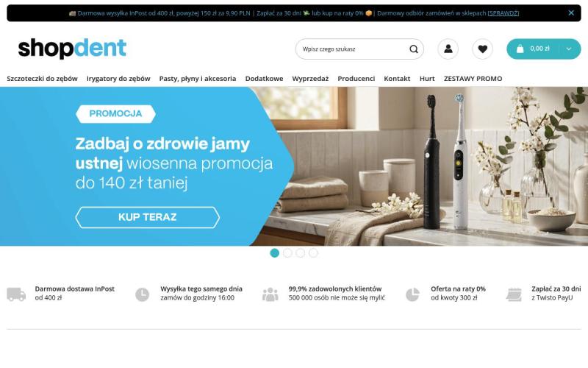Open Irygatory do zębów menu
The image size is (588, 368).
[x=118, y=79]
